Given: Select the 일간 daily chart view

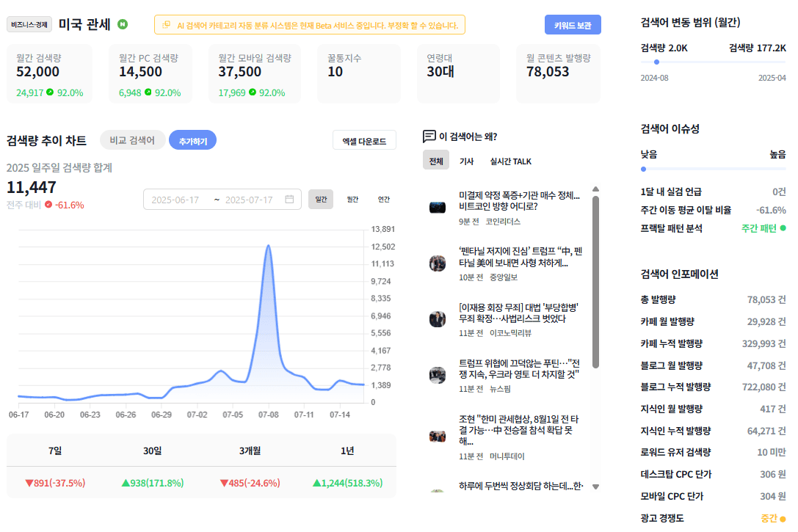Looking at the screenshot, I should pos(321,200).
